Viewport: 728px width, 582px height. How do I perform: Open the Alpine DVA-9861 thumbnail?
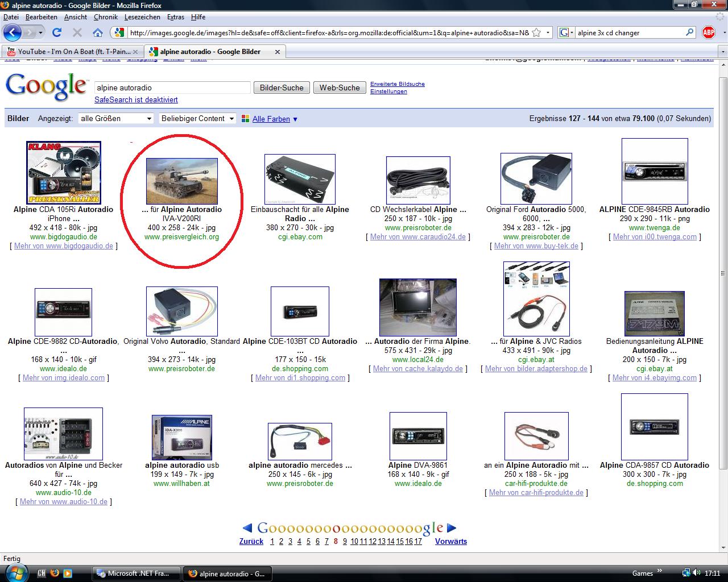pos(418,436)
